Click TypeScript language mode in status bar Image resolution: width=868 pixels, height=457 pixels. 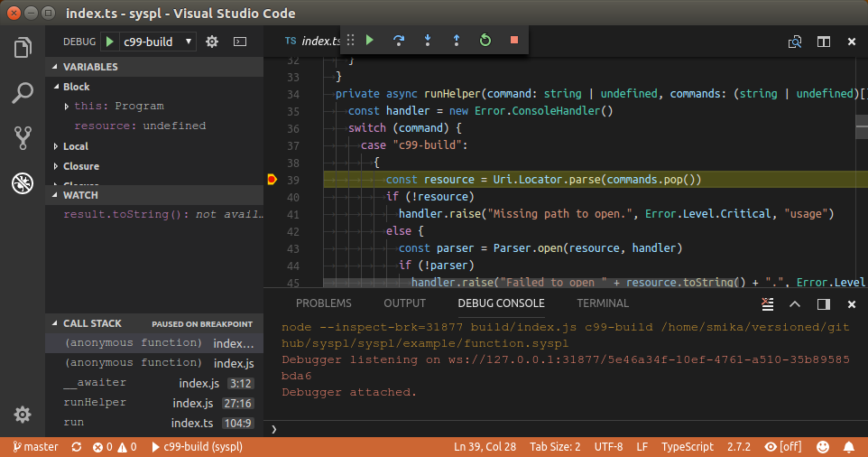[688, 447]
